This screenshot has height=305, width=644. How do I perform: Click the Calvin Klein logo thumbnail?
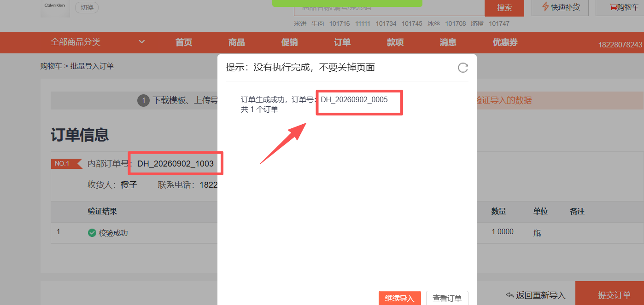point(55,8)
